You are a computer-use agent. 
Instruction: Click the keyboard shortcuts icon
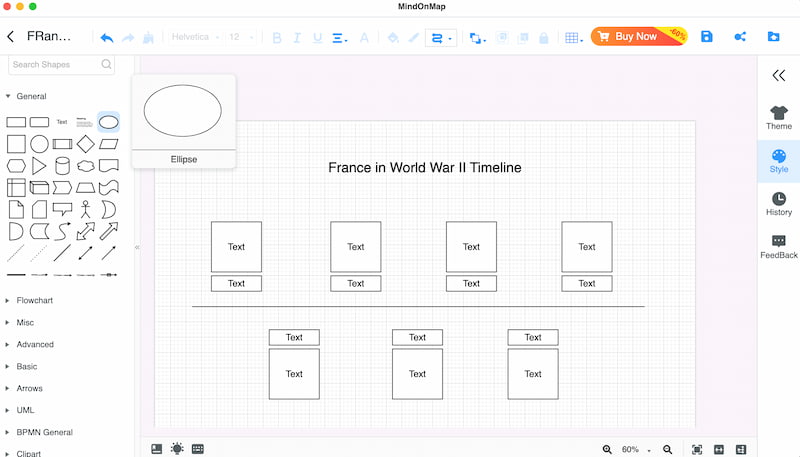point(197,449)
